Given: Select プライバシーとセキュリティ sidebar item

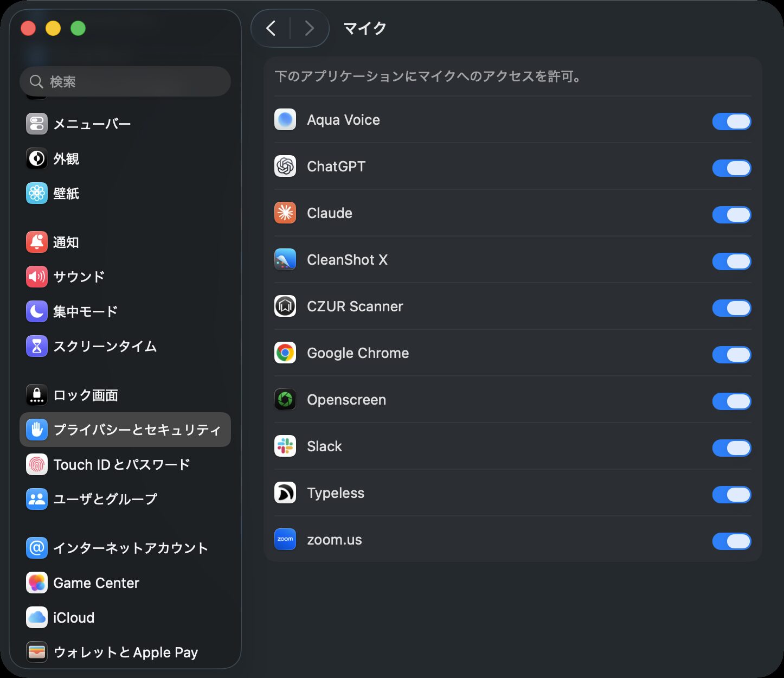Looking at the screenshot, I should point(125,430).
